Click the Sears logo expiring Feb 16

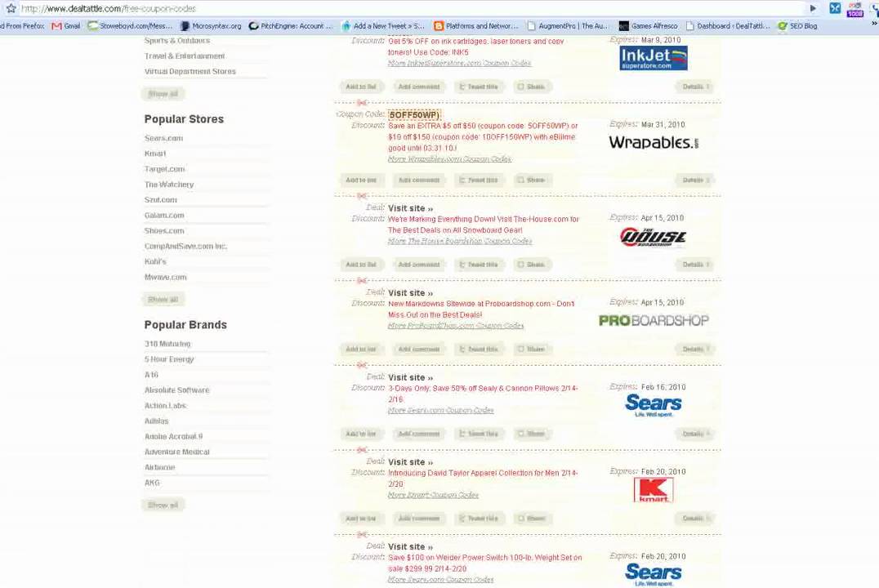pos(653,405)
